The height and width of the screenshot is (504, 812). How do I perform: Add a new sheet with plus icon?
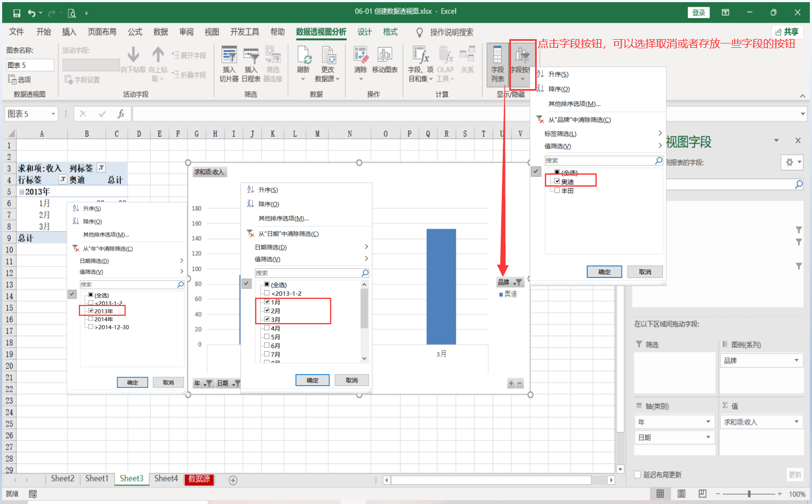coord(233,480)
